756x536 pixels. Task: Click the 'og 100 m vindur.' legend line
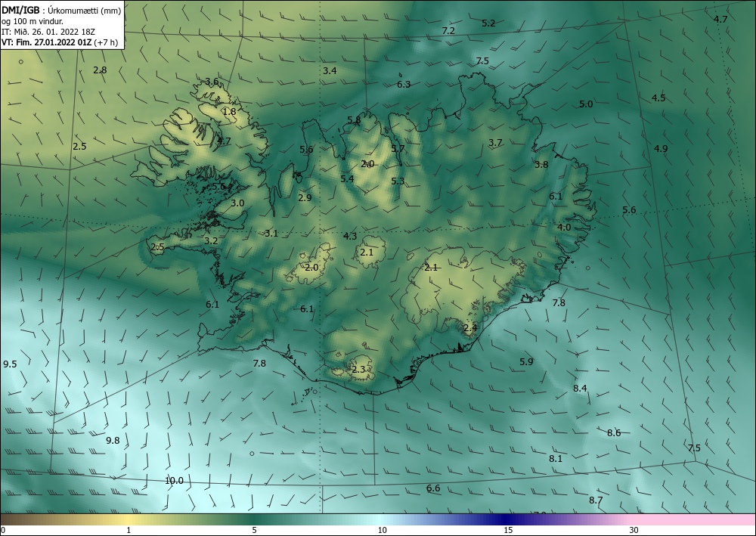pos(33,20)
